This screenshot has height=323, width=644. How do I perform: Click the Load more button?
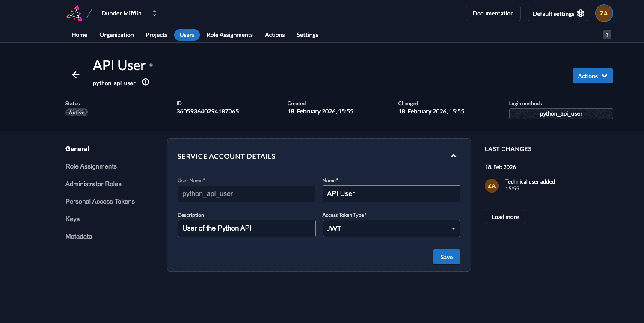tap(505, 217)
